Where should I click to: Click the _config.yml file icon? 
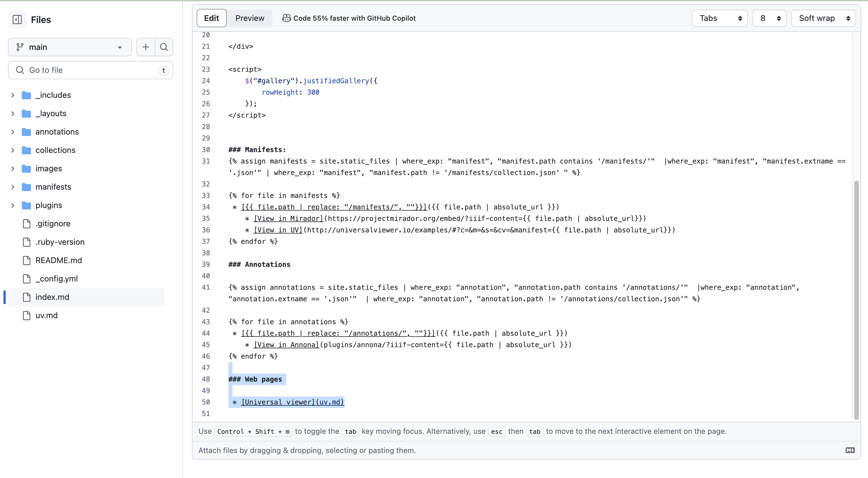tap(26, 279)
